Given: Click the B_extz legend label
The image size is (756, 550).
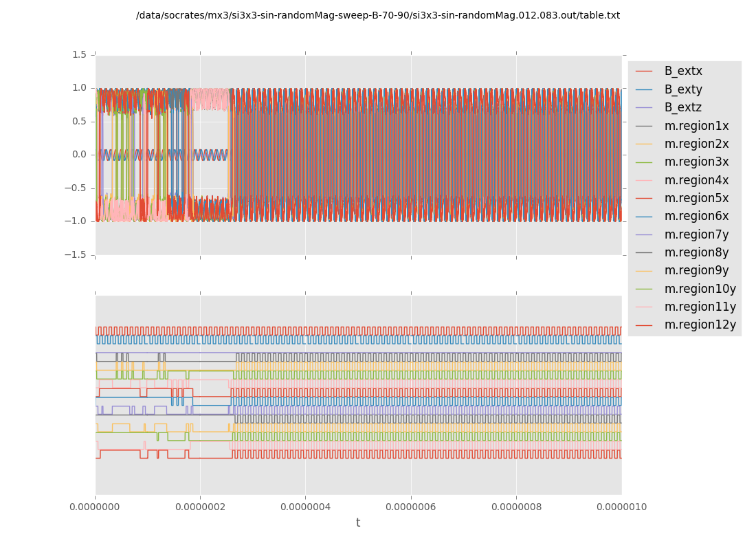Looking at the screenshot, I should coord(683,108).
